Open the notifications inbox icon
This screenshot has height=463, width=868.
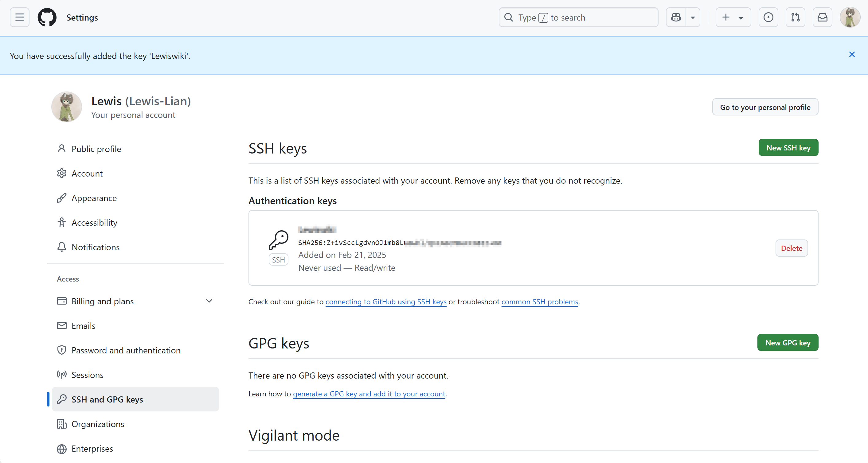click(822, 18)
